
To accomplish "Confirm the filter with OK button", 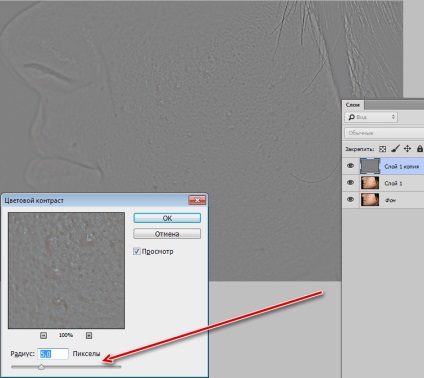I will [167, 218].
